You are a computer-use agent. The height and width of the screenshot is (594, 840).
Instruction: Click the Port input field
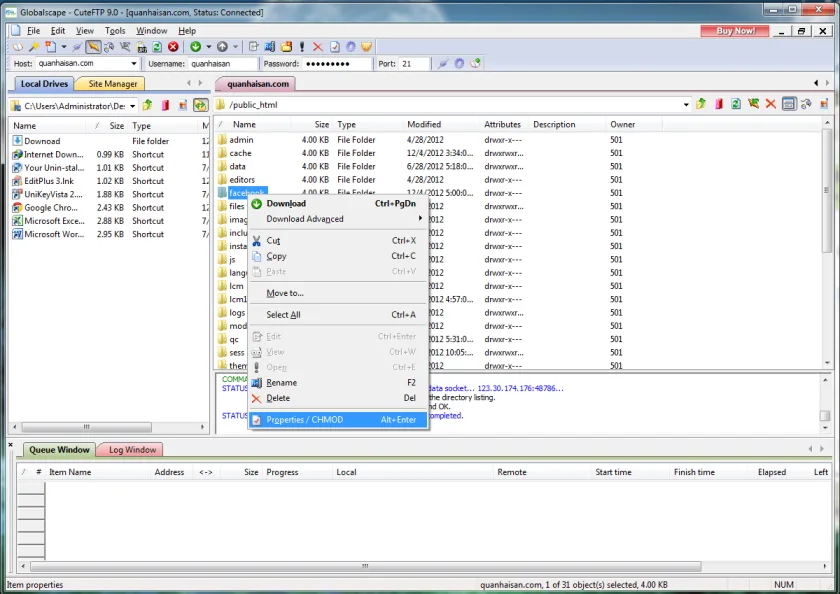point(414,64)
